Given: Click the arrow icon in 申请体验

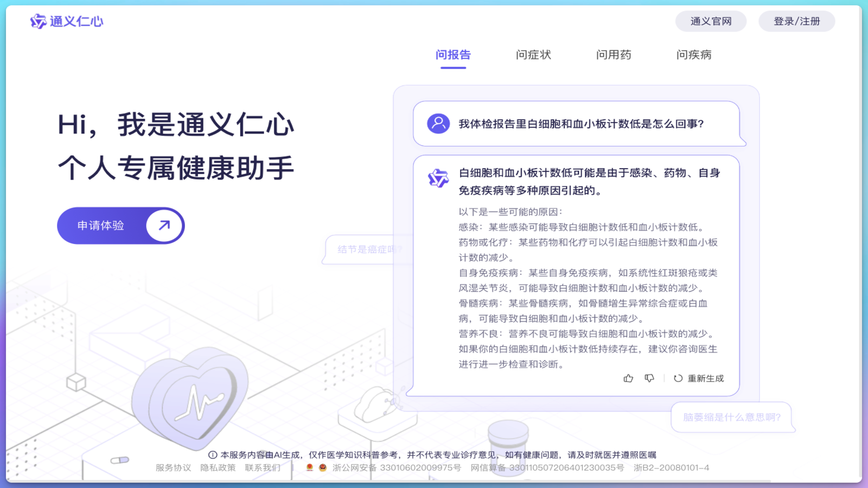Looking at the screenshot, I should (164, 225).
